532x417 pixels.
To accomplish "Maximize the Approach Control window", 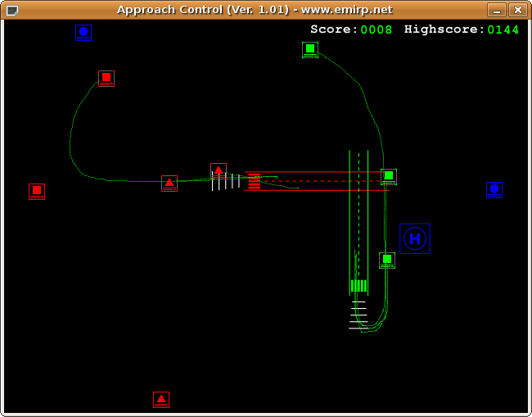I will (497, 10).
